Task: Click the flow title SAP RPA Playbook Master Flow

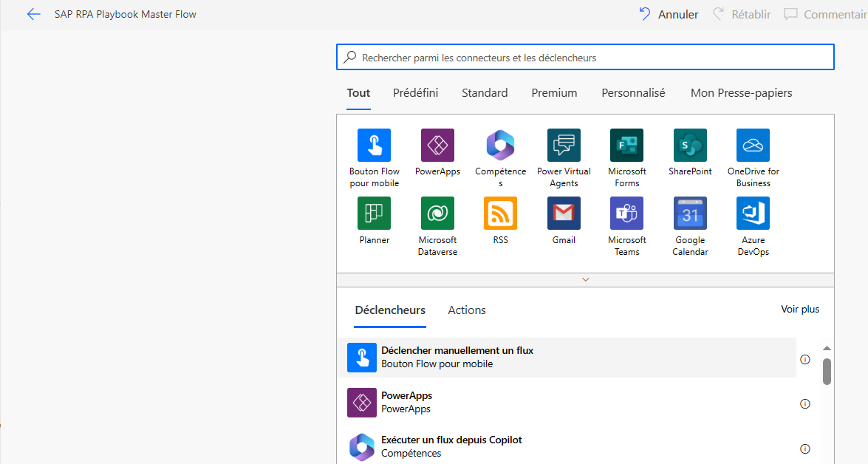Action: [x=125, y=14]
